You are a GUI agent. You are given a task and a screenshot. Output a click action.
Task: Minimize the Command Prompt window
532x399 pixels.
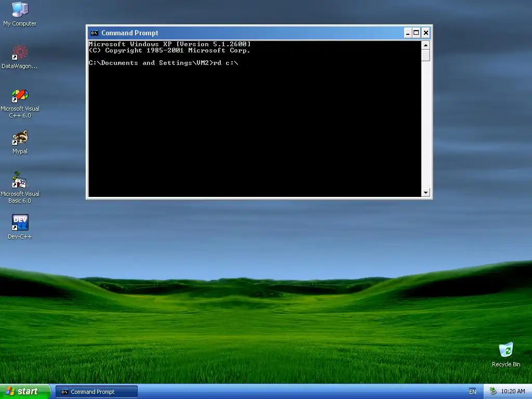point(408,33)
